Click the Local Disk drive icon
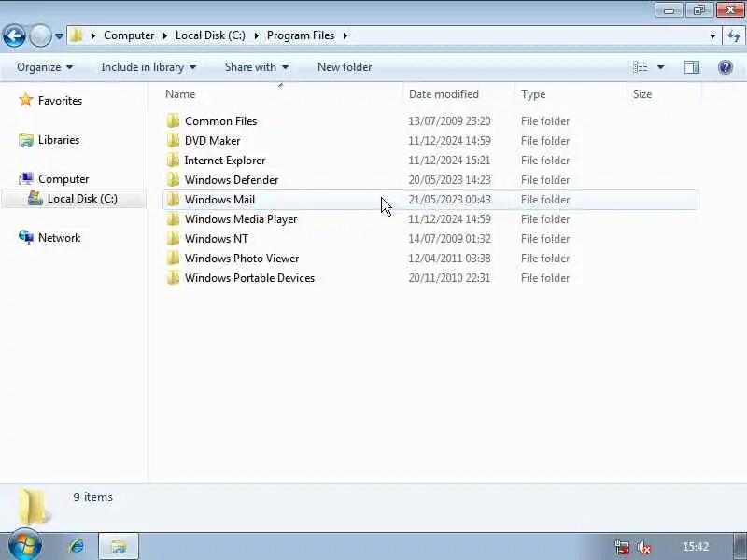Screen dimensions: 747x560 point(35,198)
